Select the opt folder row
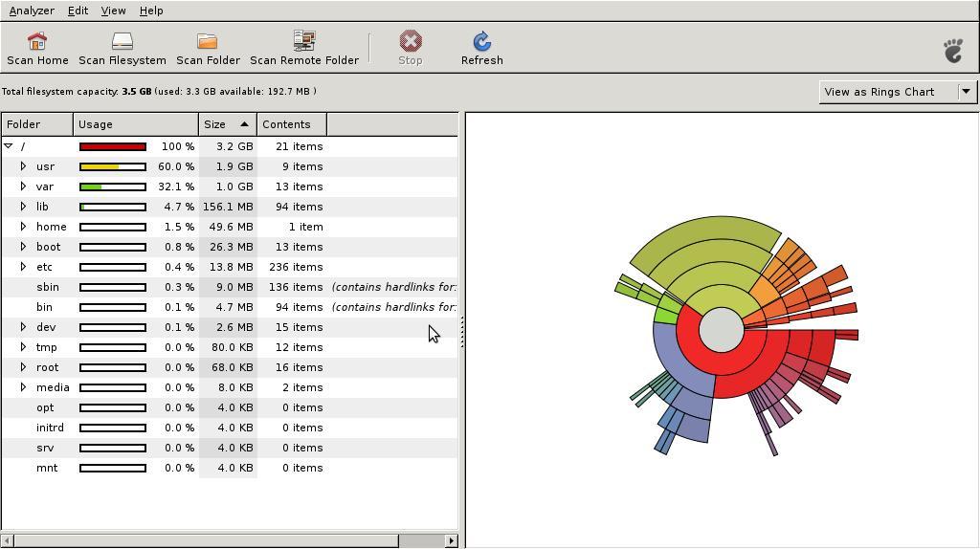This screenshot has width=980, height=549. click(x=230, y=407)
